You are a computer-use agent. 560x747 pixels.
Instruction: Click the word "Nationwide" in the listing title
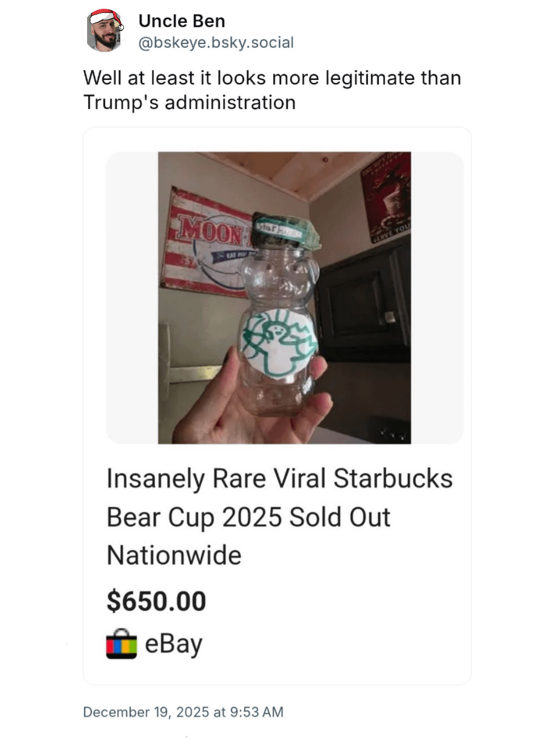point(174,555)
